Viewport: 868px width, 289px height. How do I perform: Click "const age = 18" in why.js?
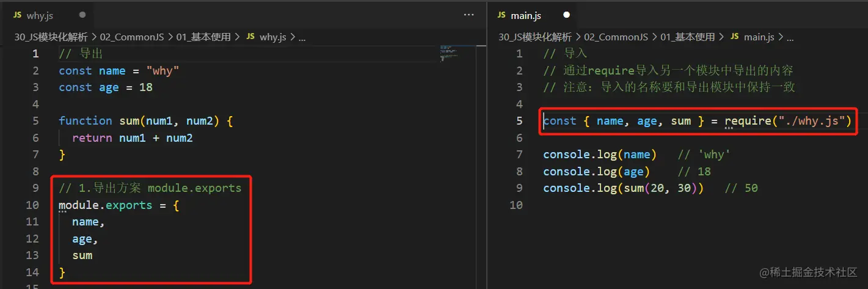[106, 87]
